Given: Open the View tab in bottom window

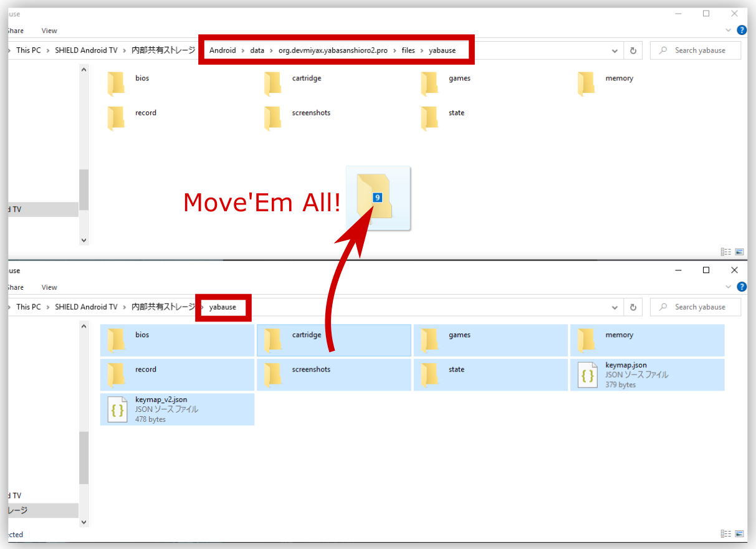Looking at the screenshot, I should [49, 287].
